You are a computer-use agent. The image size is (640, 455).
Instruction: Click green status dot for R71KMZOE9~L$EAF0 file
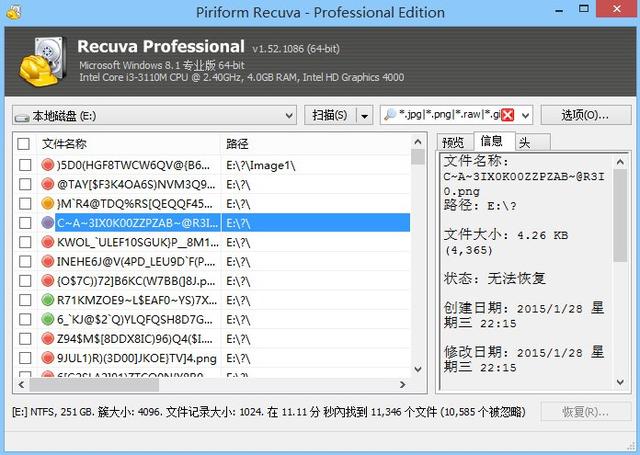click(x=48, y=300)
